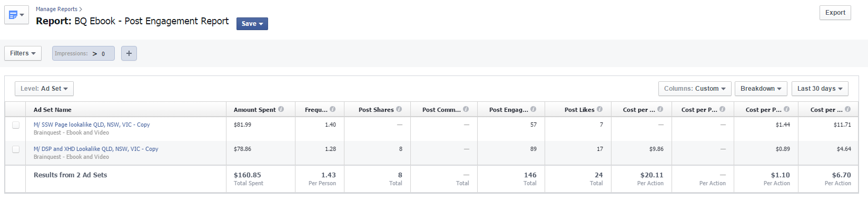Open M/ DSP and XHD Lookalike ad set link
This screenshot has width=868, height=209.
click(96, 149)
